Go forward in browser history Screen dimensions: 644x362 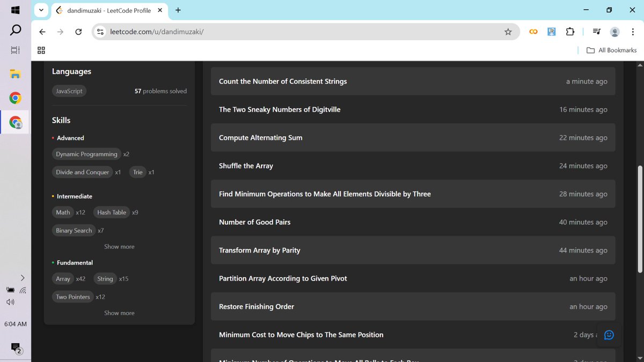[x=60, y=32]
